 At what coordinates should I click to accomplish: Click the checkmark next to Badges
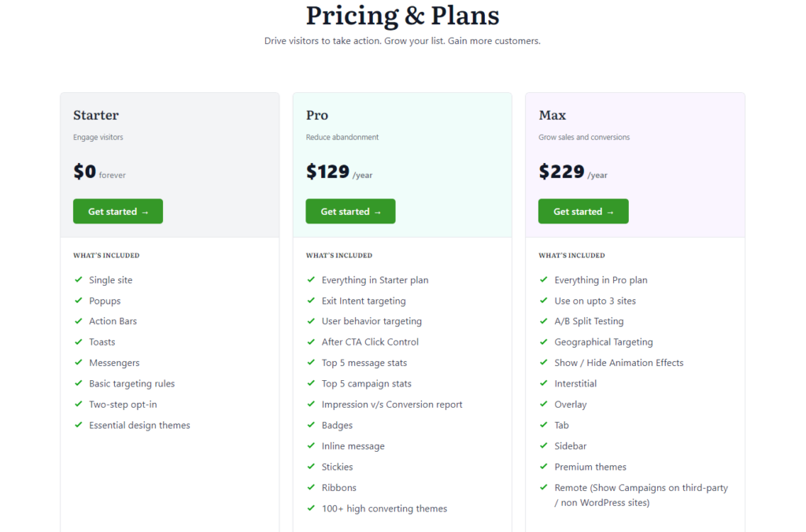coord(310,425)
